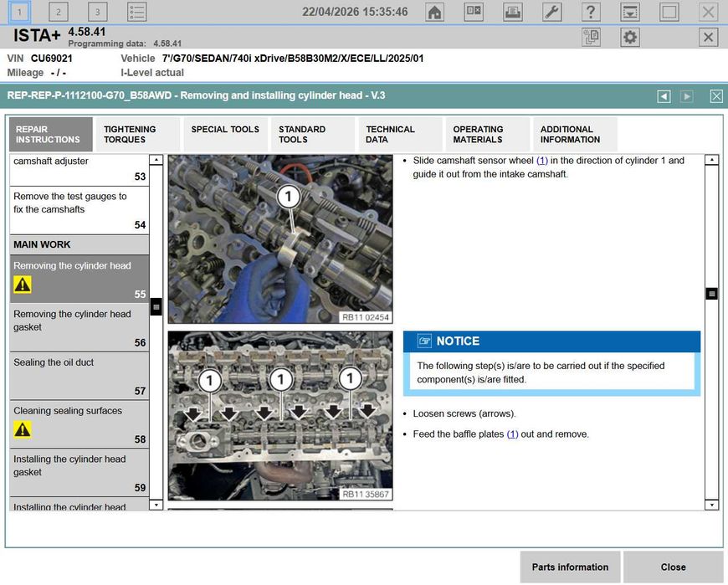Click the (1) link in camshaft sensor wheel sentence

[x=542, y=161]
